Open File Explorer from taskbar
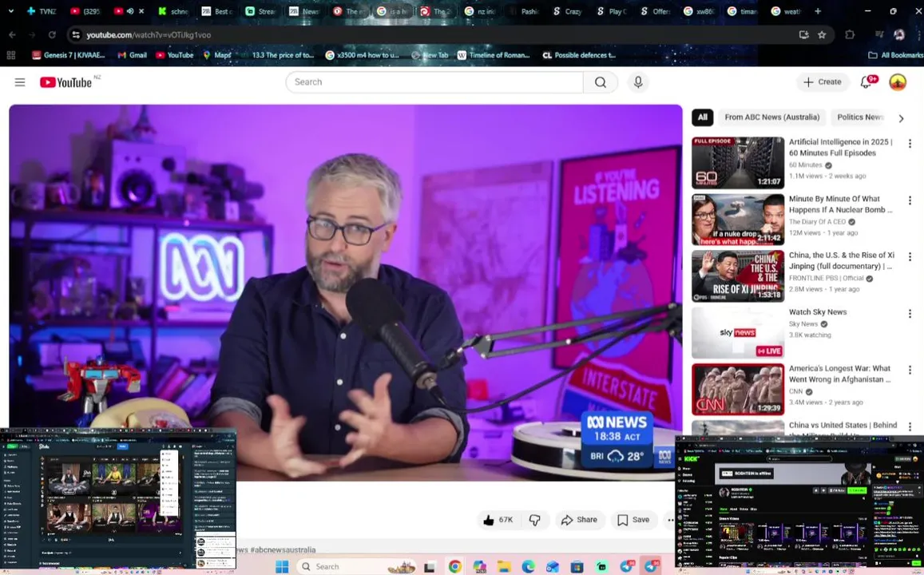Viewport: 924px width, 575px height. (503, 566)
